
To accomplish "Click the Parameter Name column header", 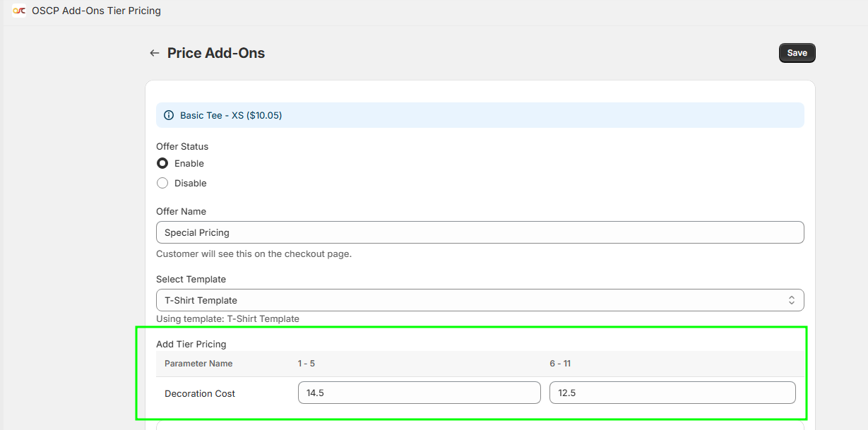I will click(198, 364).
